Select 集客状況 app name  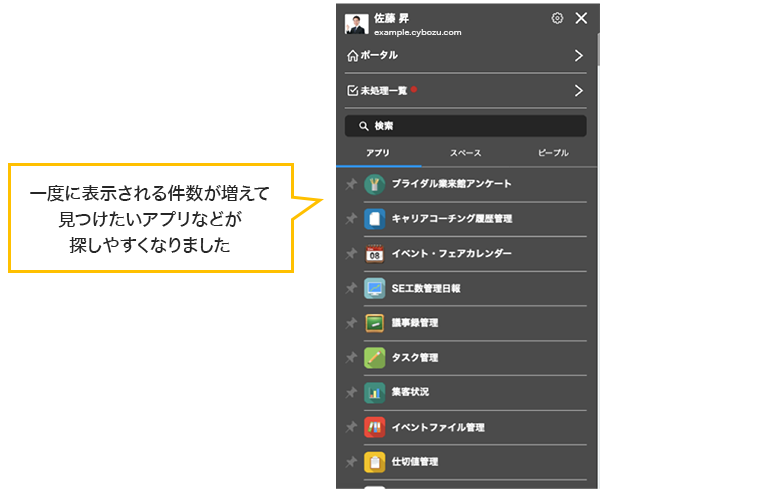410,392
